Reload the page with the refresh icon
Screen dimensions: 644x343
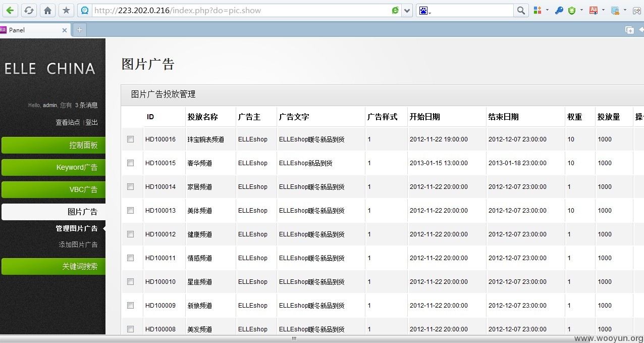tap(29, 10)
